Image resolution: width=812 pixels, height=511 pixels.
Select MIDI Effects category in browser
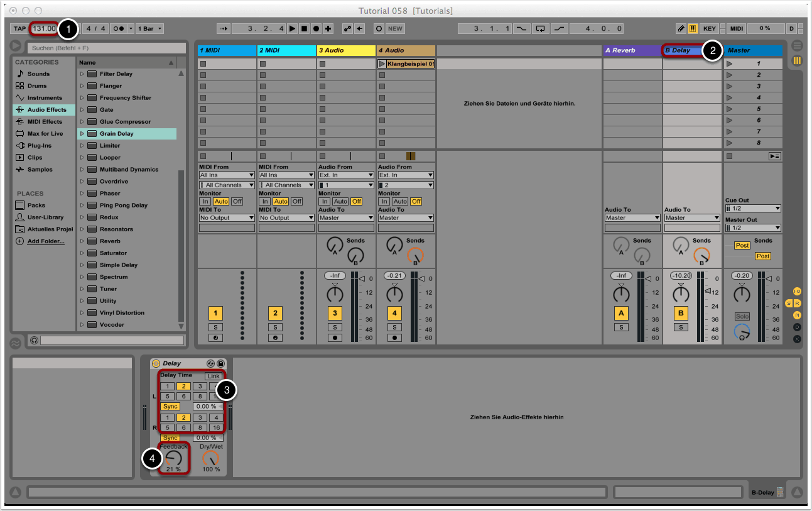tap(45, 122)
